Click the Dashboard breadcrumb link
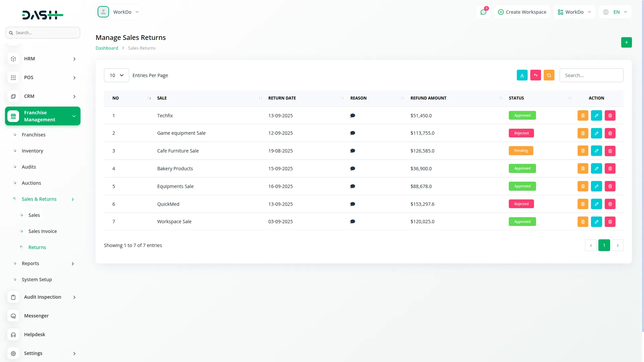This screenshot has height=362, width=644. (x=107, y=48)
